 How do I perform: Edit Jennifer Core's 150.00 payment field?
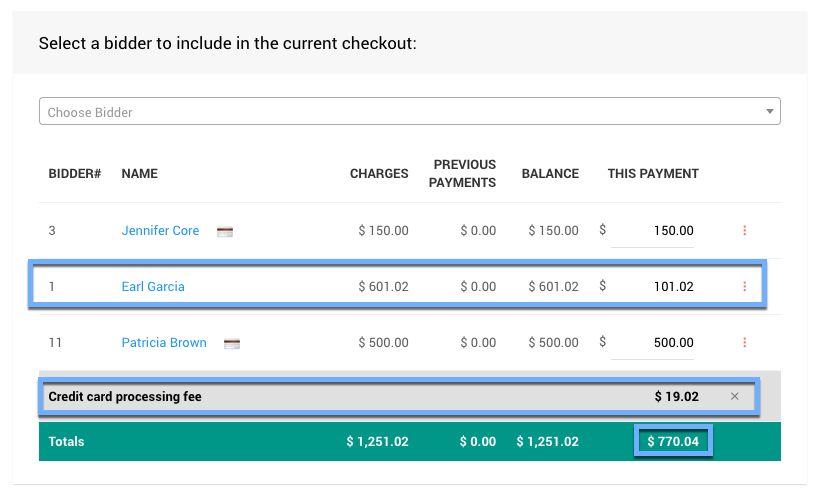(x=652, y=231)
